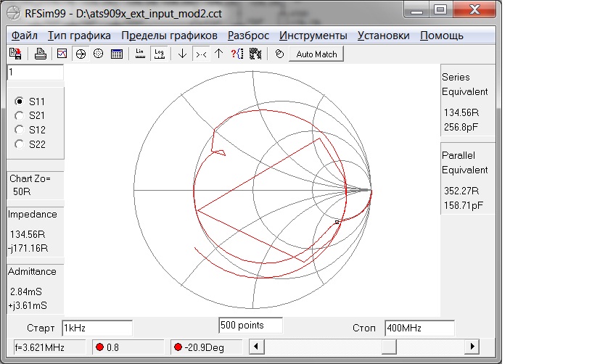Click the Series Equivalent heading
The width and height of the screenshot is (592, 364).
465,84
